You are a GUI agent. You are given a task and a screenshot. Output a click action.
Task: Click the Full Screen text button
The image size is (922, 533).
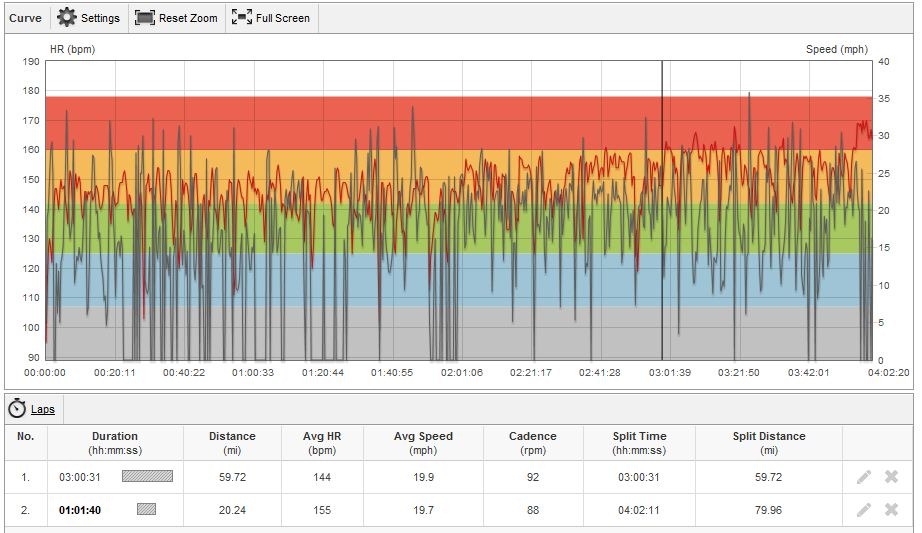click(282, 18)
